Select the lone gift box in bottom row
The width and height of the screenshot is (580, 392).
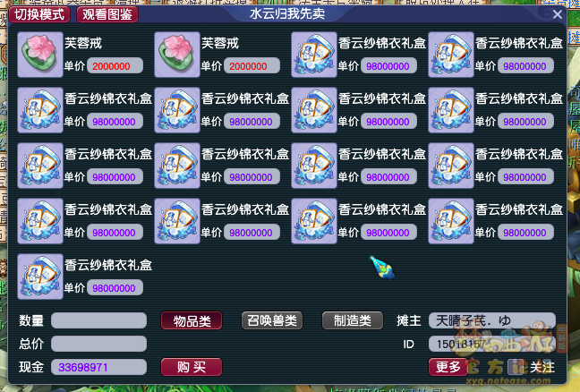click(40, 277)
